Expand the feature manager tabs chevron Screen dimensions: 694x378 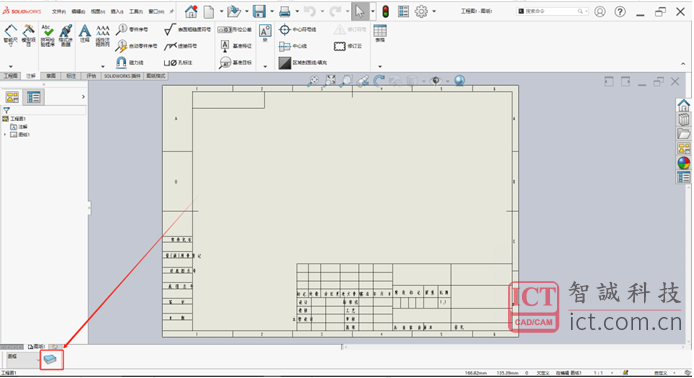(83, 96)
